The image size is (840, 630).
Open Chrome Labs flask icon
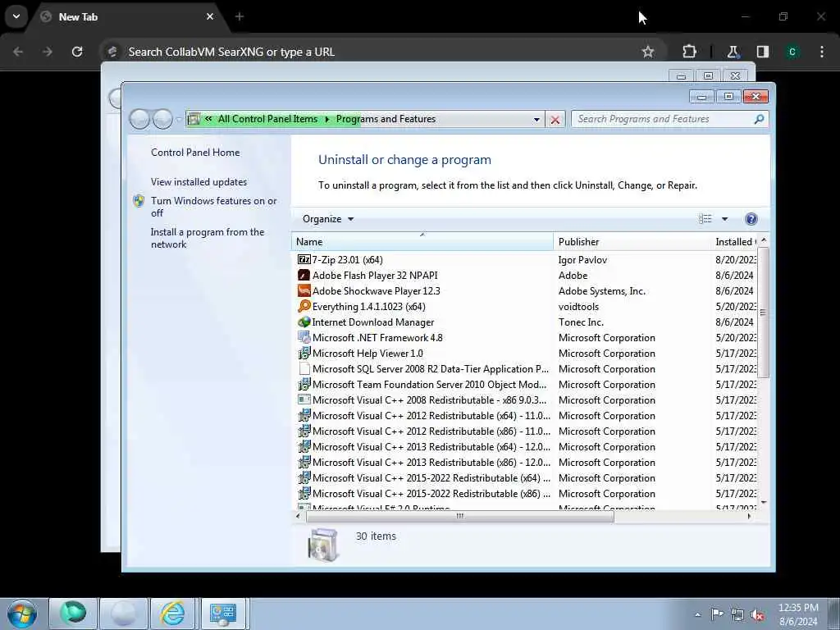pos(733,52)
